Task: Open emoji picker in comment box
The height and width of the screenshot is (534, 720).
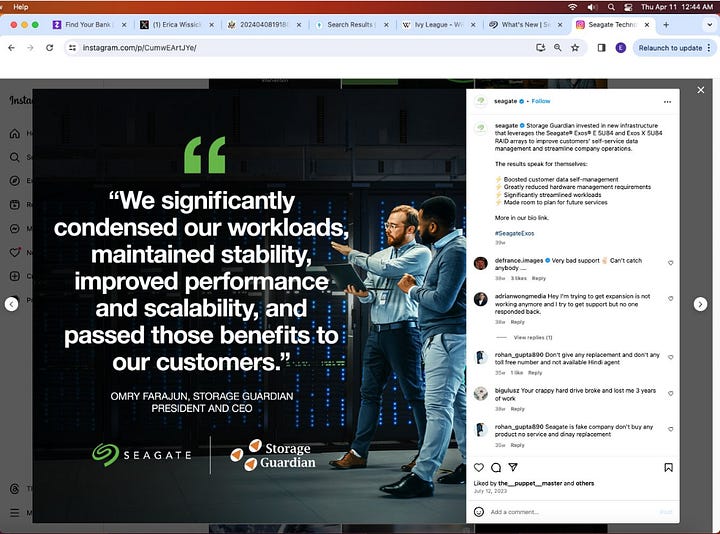Action: click(x=478, y=512)
